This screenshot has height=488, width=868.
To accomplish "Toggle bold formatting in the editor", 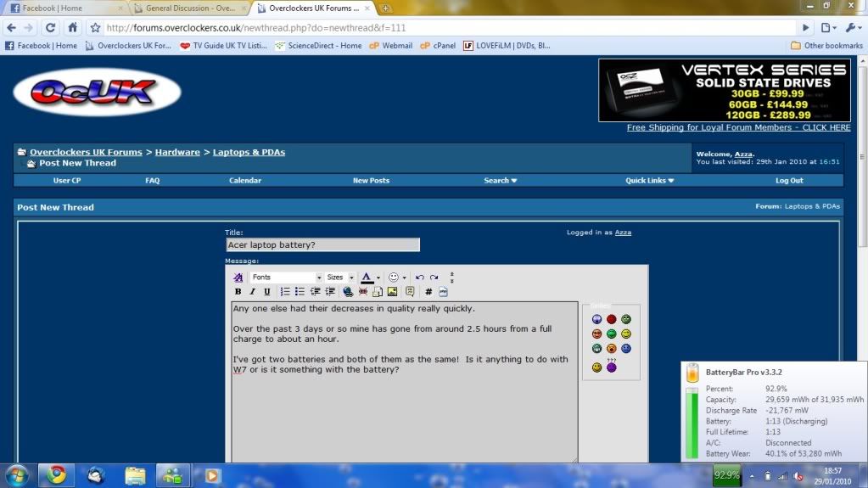I will tap(238, 292).
